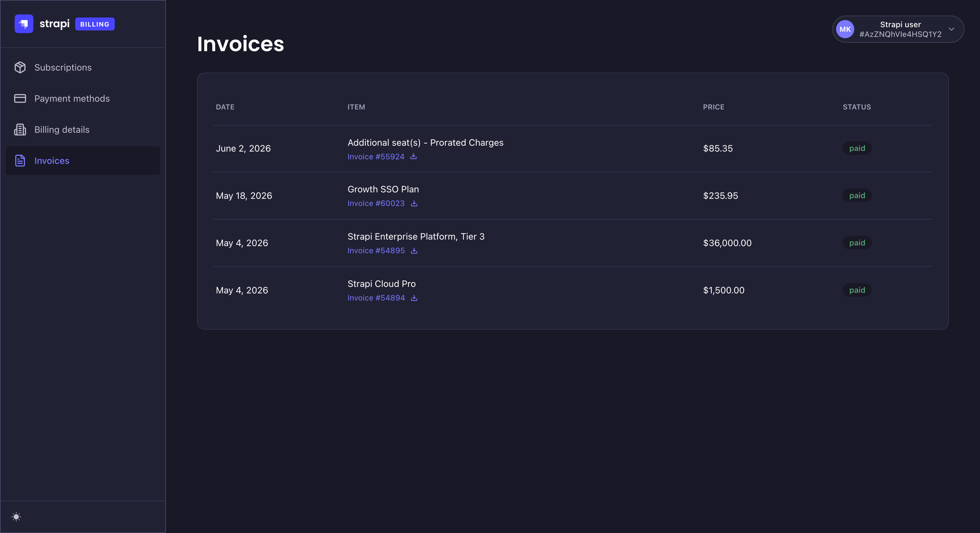Click the date of the Enterprise Platform invoice
980x533 pixels.
242,243
